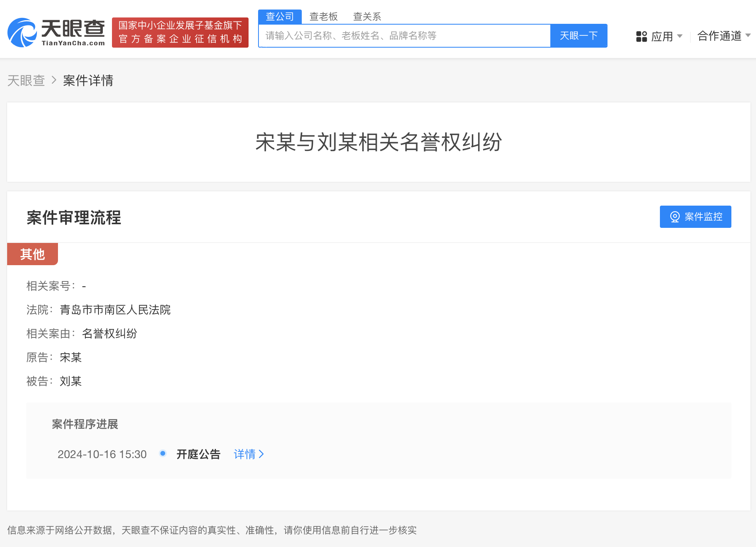Click the 应用 grid icon

coord(642,37)
